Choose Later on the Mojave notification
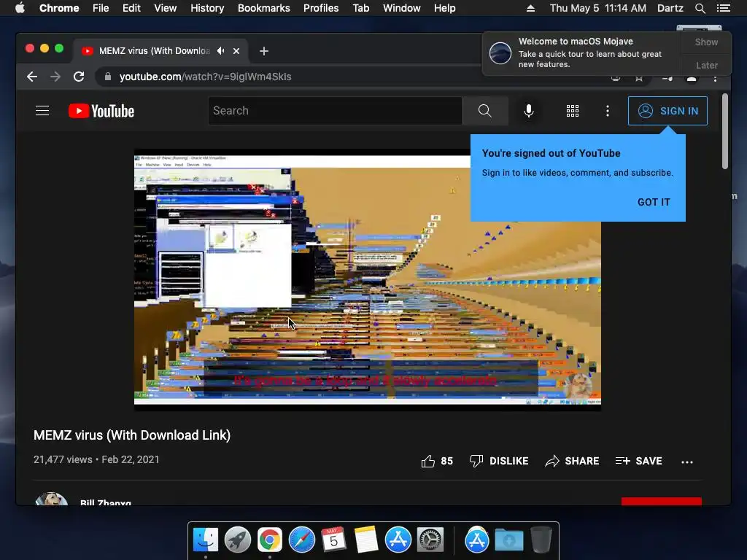747x560 pixels. (x=706, y=65)
